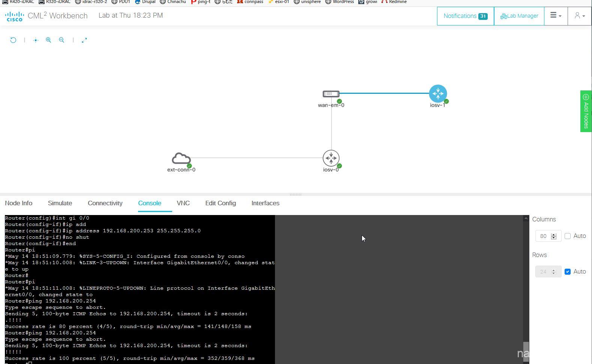Viewport: 592px width, 364px height.
Task: Switch to the Interfaces tab
Action: [265, 203]
